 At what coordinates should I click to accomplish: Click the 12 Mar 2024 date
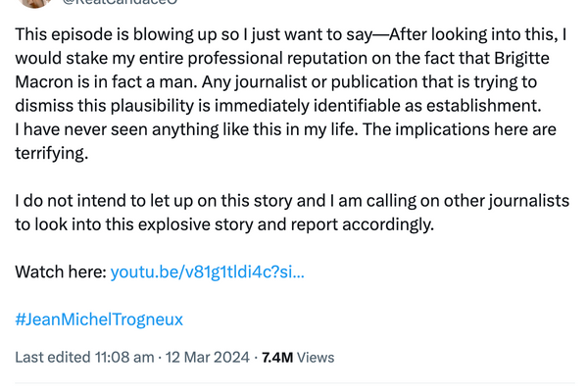208,357
